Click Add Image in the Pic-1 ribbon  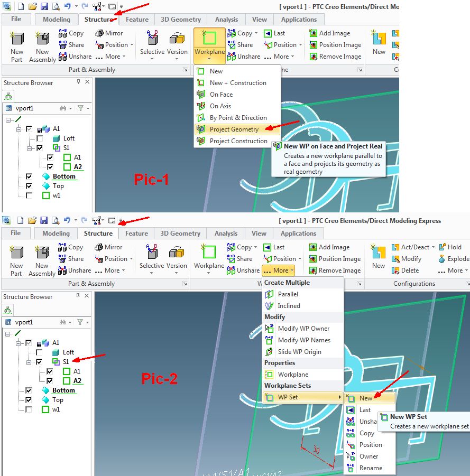[x=329, y=33]
